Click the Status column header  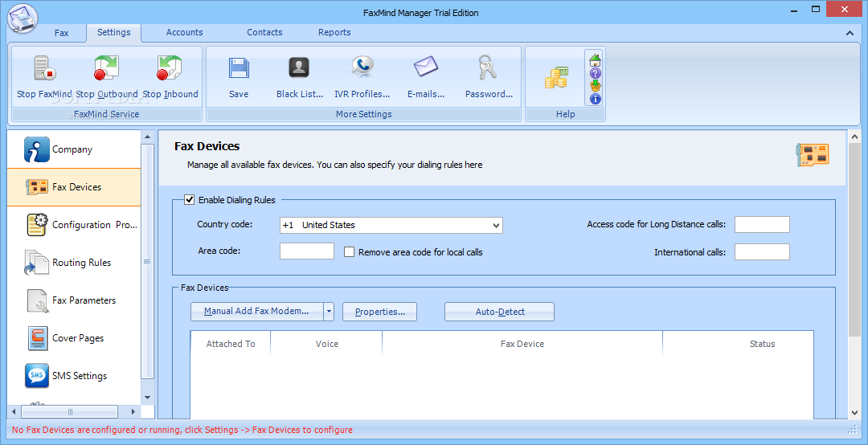point(739,344)
